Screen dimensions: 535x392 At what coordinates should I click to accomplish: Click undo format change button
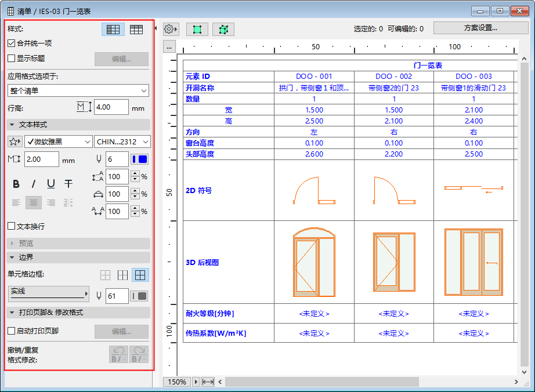point(119,354)
